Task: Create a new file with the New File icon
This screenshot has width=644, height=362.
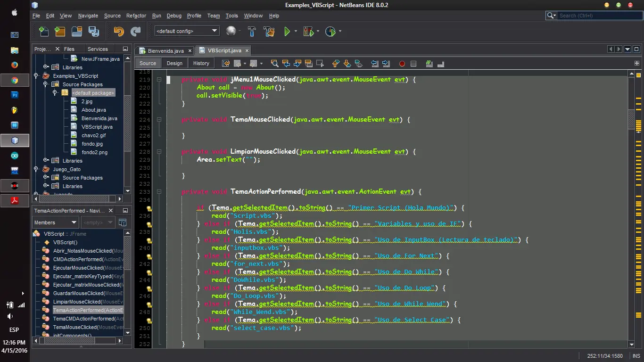Action: 44,32
